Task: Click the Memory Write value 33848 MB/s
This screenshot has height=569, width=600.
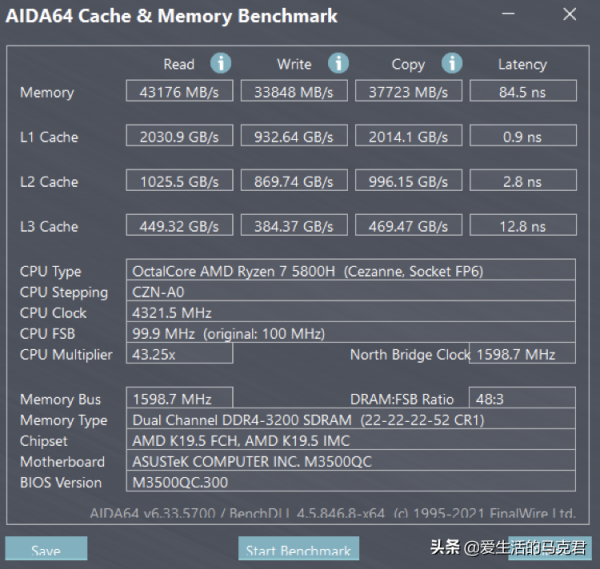Action: click(294, 92)
